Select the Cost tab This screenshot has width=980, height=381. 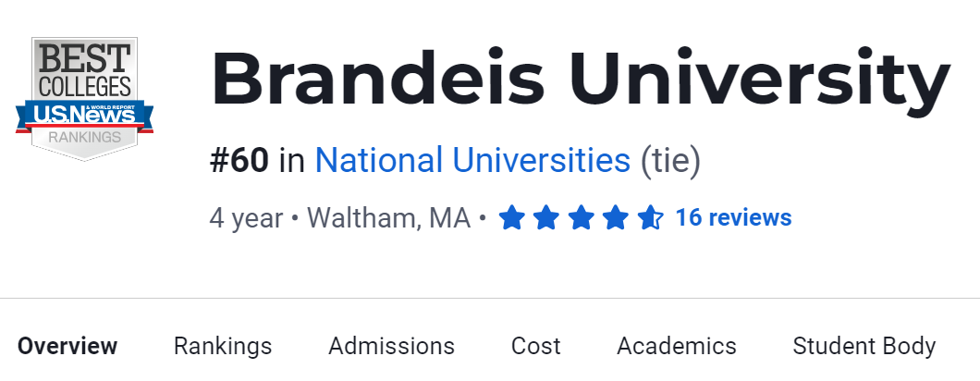pos(536,346)
